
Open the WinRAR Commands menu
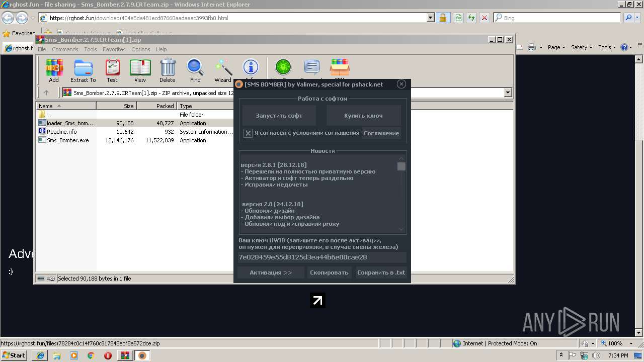65,49
